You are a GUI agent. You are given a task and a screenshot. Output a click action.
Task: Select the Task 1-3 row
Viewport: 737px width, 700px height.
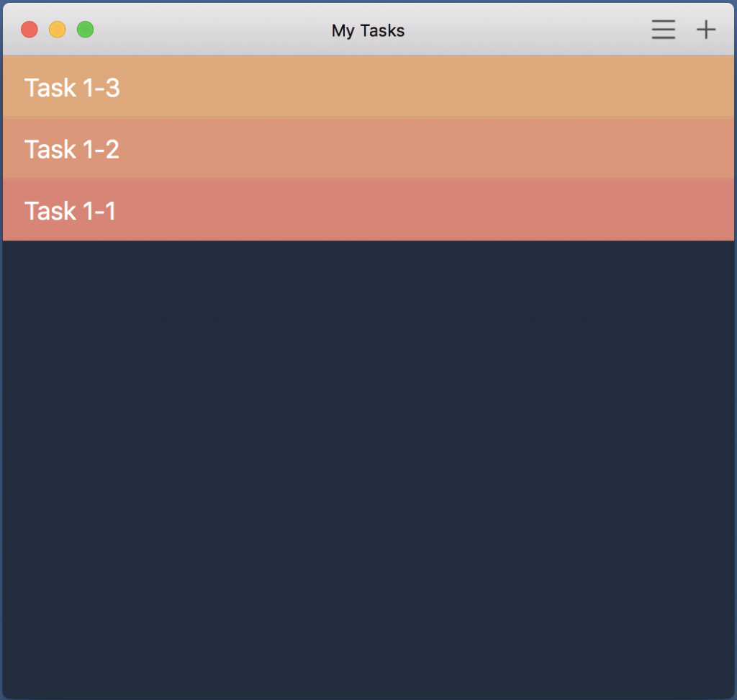368,87
